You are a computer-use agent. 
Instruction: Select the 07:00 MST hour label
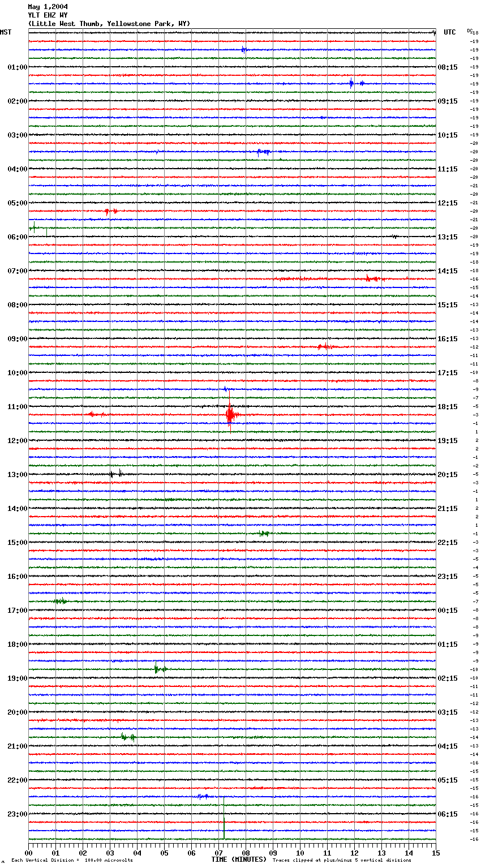(x=17, y=271)
